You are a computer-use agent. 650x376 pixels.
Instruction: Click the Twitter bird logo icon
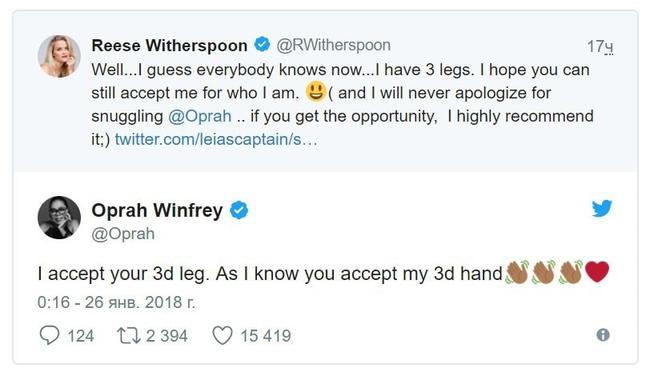click(x=601, y=209)
